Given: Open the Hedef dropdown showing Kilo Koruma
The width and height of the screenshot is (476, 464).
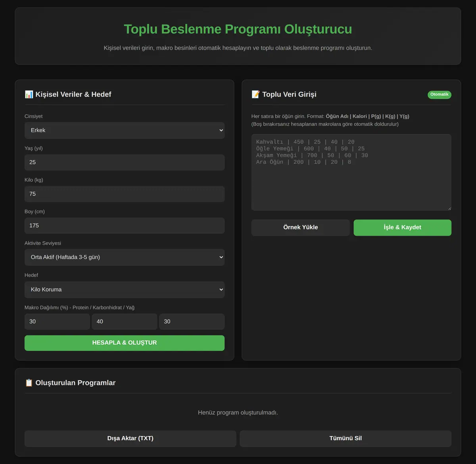Looking at the screenshot, I should pyautogui.click(x=125, y=289).
